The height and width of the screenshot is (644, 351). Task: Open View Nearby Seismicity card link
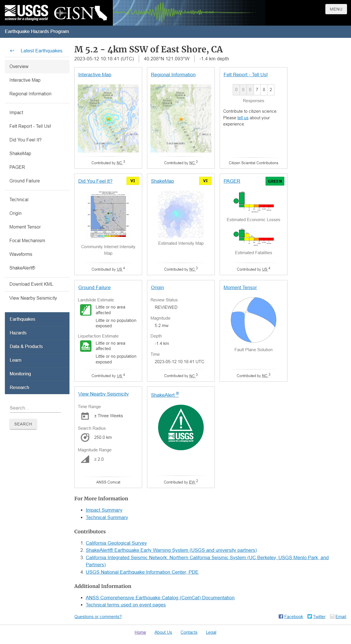coord(103,394)
